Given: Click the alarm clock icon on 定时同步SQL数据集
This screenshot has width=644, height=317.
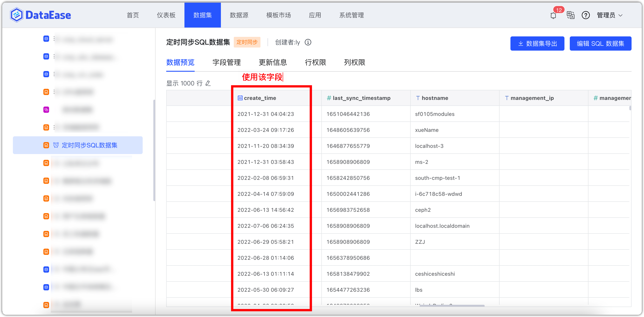Looking at the screenshot, I should click(56, 145).
